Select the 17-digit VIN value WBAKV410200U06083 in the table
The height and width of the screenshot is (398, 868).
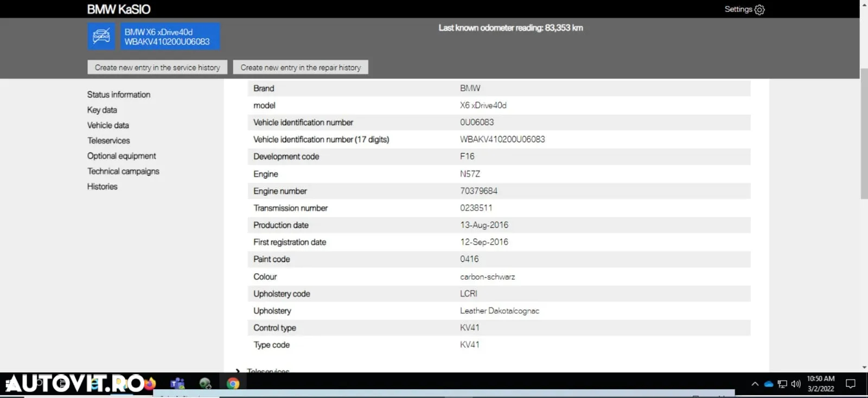point(502,139)
